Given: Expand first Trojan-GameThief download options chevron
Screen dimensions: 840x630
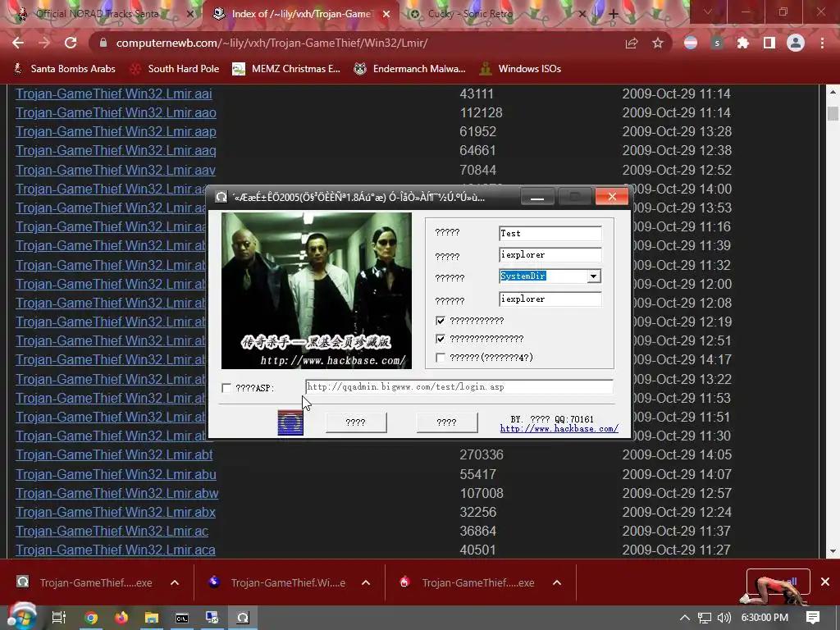Looking at the screenshot, I should 175,582.
